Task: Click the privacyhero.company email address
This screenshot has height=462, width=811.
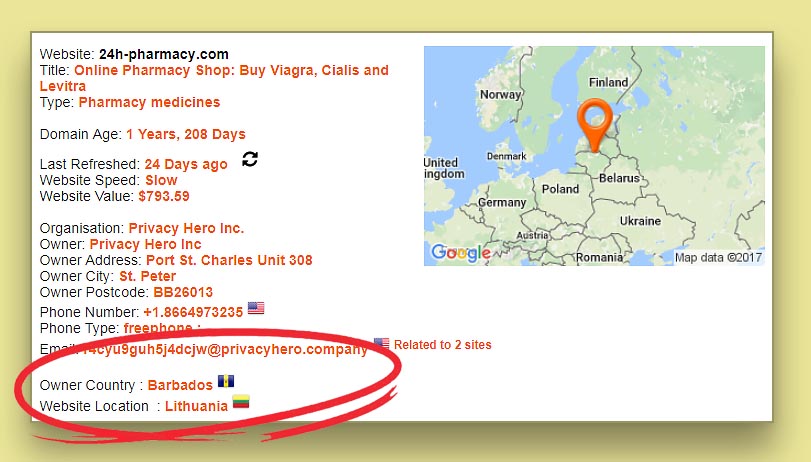Action: coord(225,349)
